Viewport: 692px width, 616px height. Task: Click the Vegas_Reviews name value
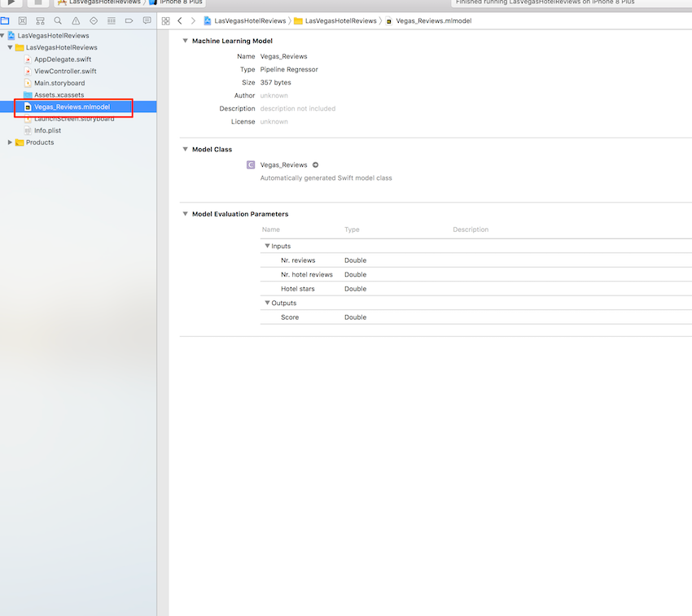click(283, 56)
